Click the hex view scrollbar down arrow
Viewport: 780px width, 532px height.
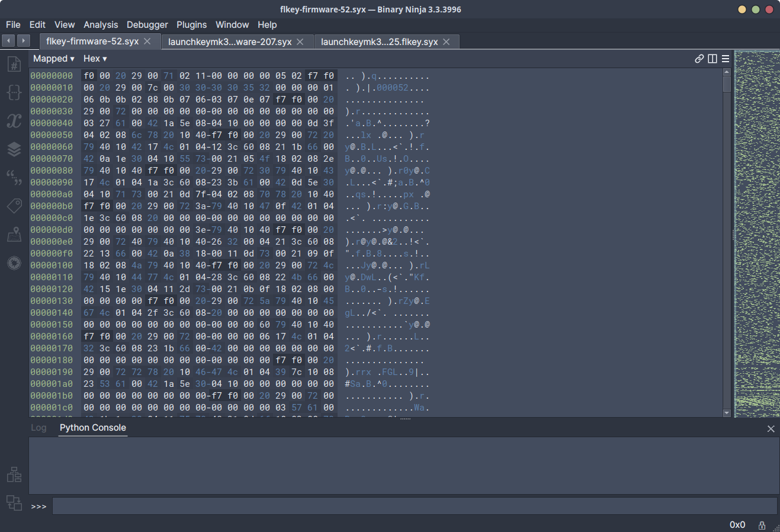click(x=727, y=413)
